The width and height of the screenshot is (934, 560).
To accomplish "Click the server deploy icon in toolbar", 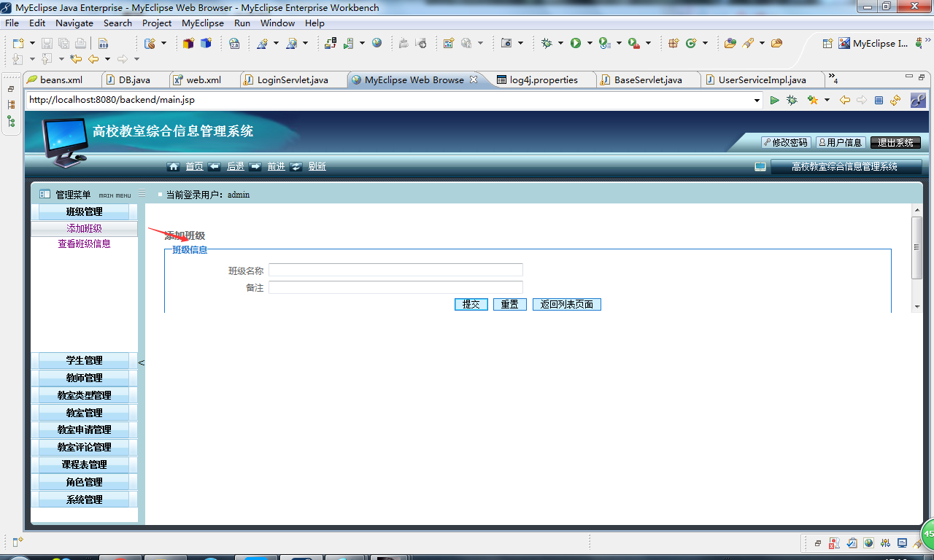I will pyautogui.click(x=331, y=44).
